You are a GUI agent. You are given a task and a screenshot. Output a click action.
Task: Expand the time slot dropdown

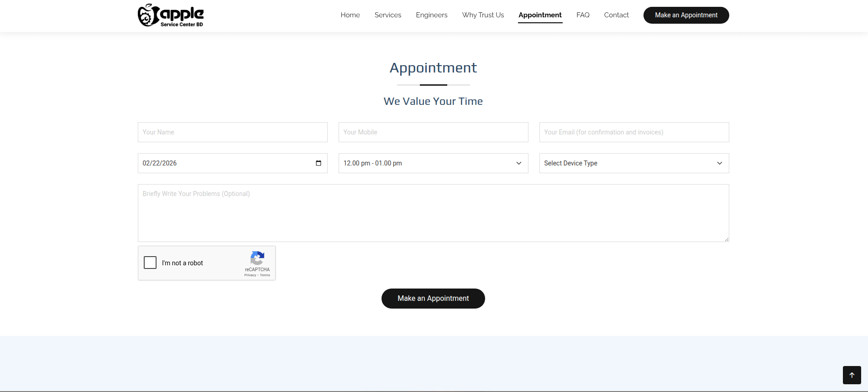point(433,163)
